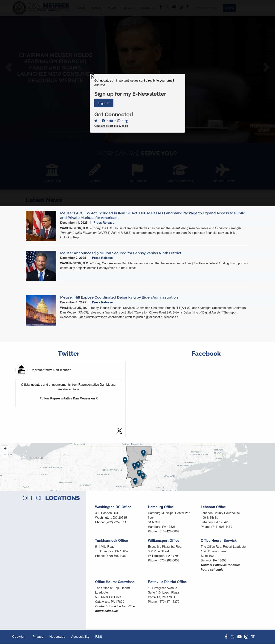275x644 pixels.
Task: Open Military Academies graduation cap icon
Action: coord(180,170)
